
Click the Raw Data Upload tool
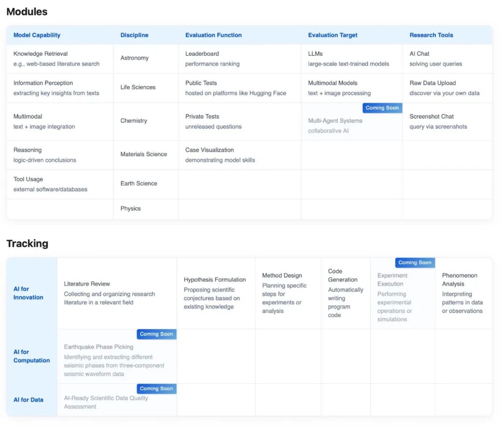(x=448, y=88)
